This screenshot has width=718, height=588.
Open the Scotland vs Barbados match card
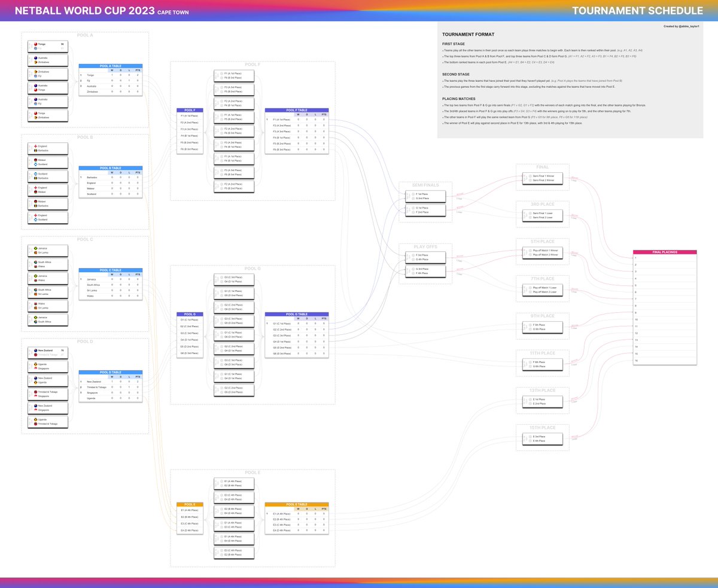point(48,176)
